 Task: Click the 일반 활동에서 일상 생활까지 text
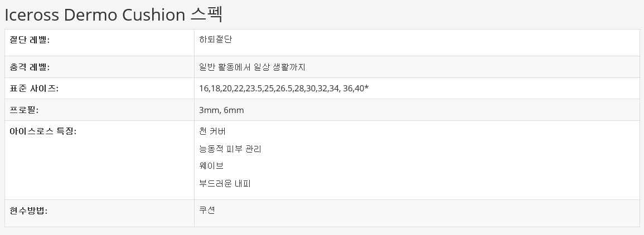[252, 67]
